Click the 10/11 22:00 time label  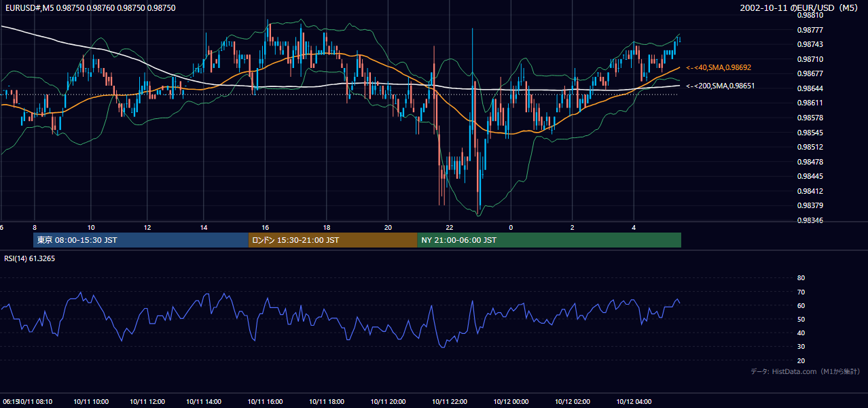tap(449, 402)
